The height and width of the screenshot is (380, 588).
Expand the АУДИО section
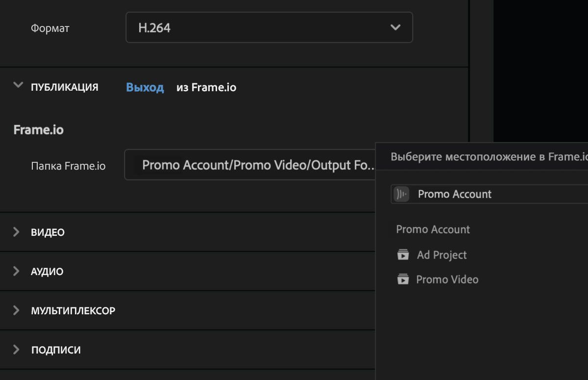(x=16, y=271)
